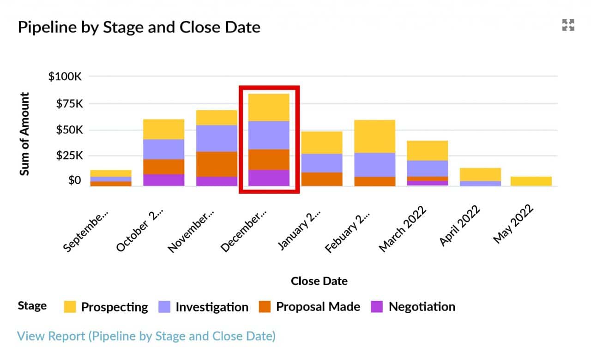
Task: Click the Negotiation segment in the December bar
Action: 269,177
